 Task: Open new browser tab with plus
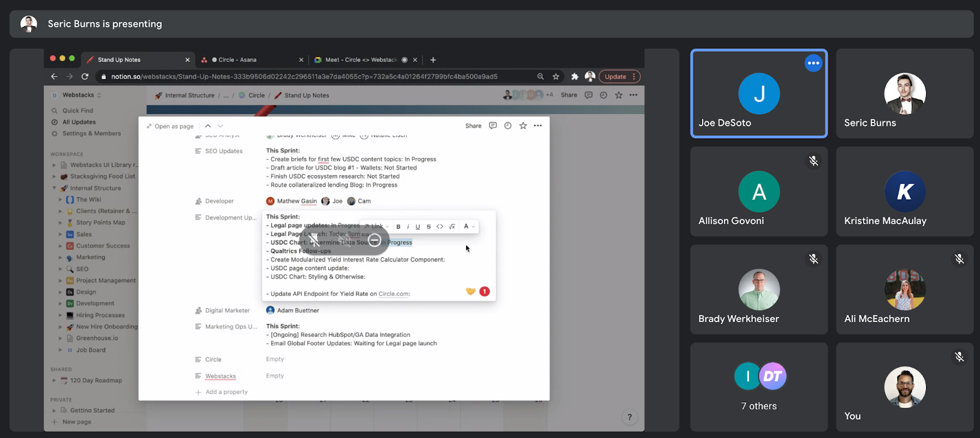433,60
